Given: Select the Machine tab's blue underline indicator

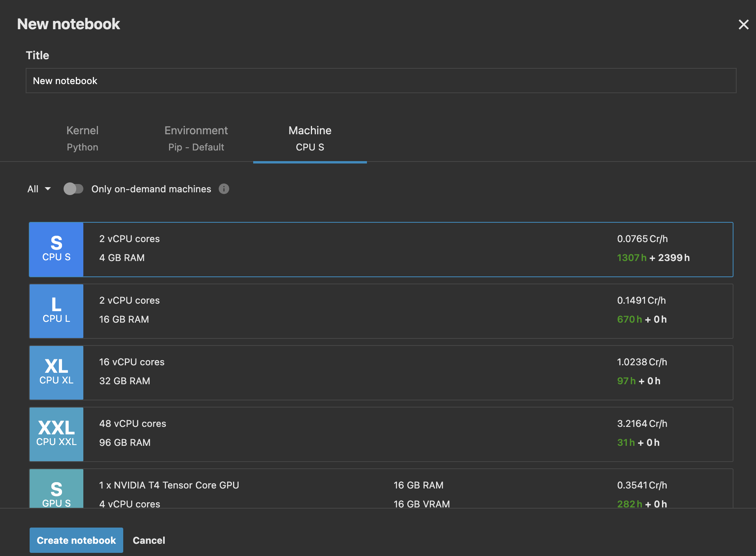Looking at the screenshot, I should point(310,162).
